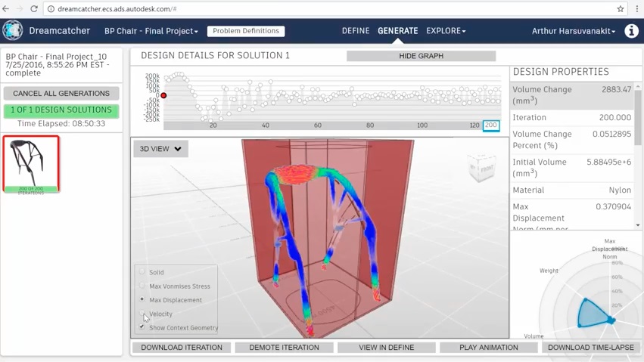Open browser menu with three dots
644x362 pixels.
click(637, 8)
